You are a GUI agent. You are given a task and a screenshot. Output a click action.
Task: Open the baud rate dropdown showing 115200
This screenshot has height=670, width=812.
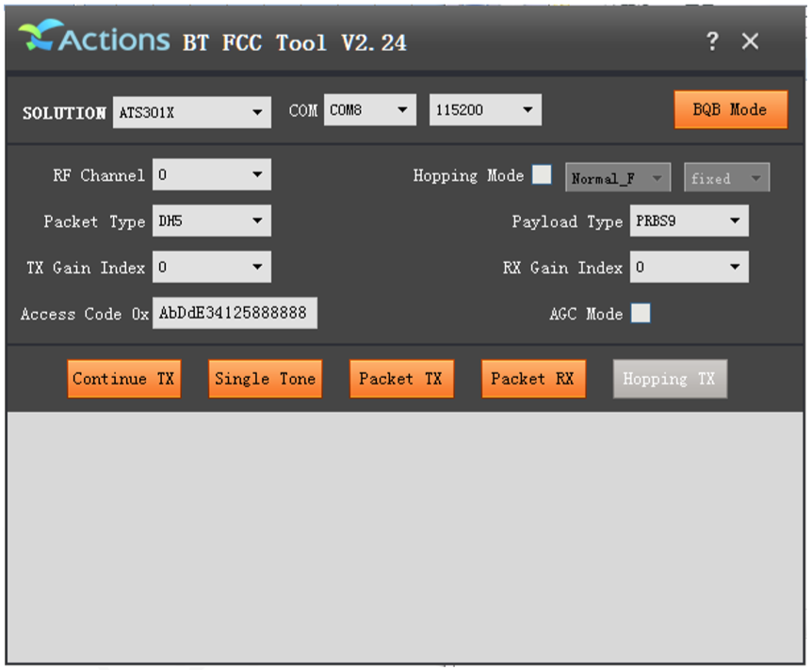[485, 110]
